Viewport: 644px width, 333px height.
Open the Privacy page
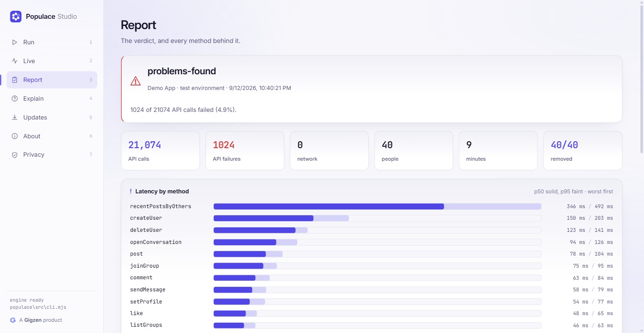point(52,154)
